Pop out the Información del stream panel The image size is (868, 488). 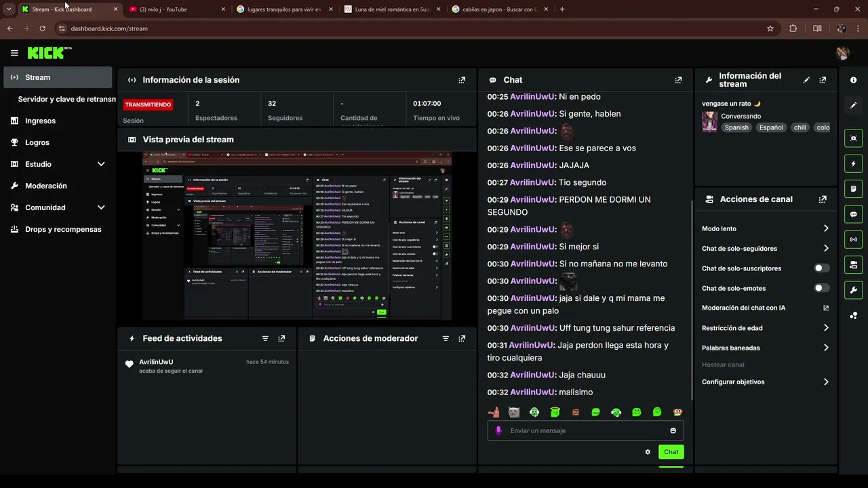[823, 80]
